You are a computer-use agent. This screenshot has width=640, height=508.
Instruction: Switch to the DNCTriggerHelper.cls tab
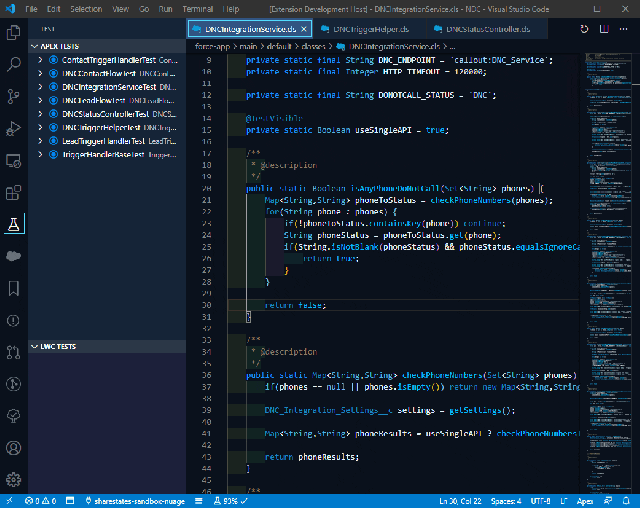click(366, 29)
